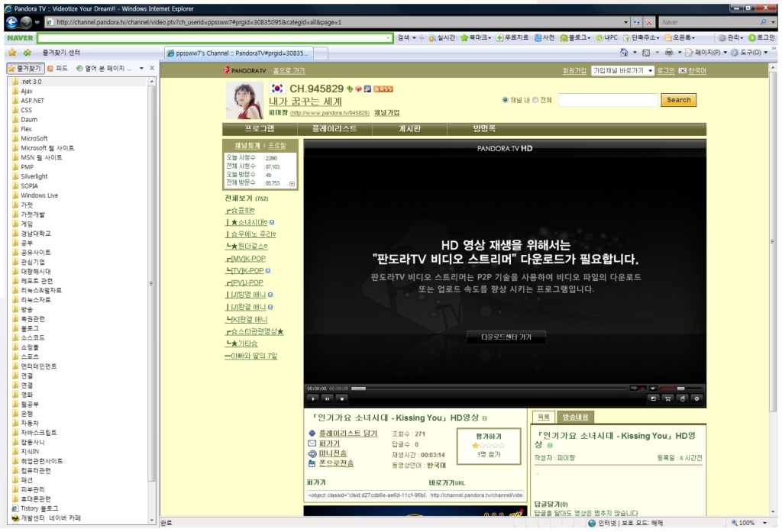
Task: Click the stop button in the video player
Action: click(x=341, y=398)
